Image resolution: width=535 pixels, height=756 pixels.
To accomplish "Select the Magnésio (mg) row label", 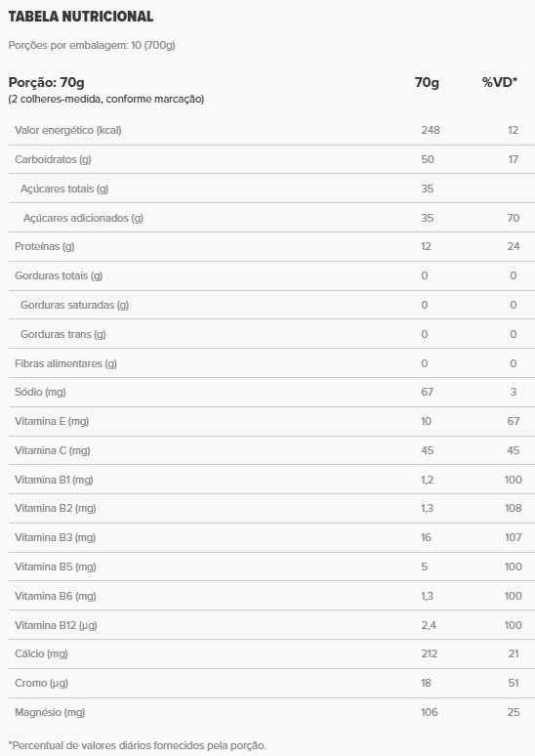I will [50, 713].
